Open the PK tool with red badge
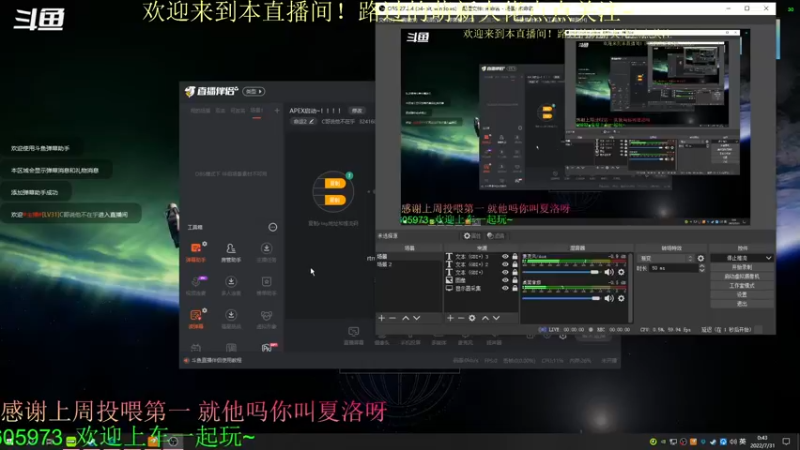 pos(267,347)
